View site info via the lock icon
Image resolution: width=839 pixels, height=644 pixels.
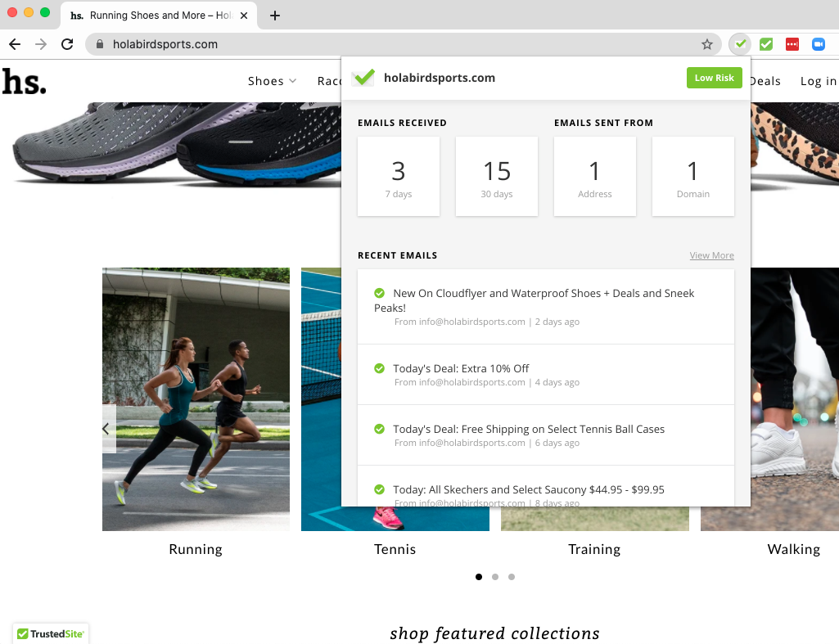click(100, 44)
